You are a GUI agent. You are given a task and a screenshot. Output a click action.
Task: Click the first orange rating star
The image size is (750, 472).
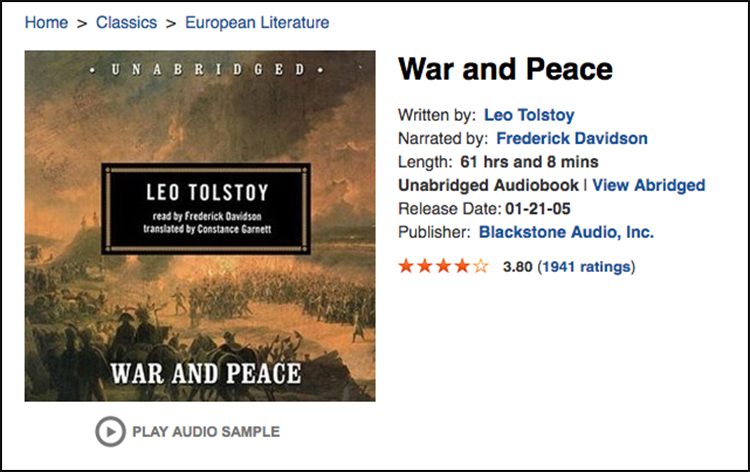point(406,266)
